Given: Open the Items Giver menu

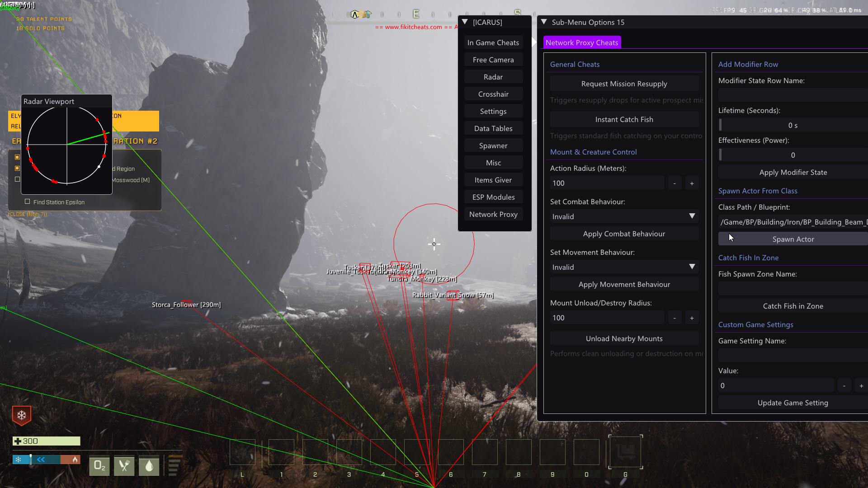Looking at the screenshot, I should (493, 180).
